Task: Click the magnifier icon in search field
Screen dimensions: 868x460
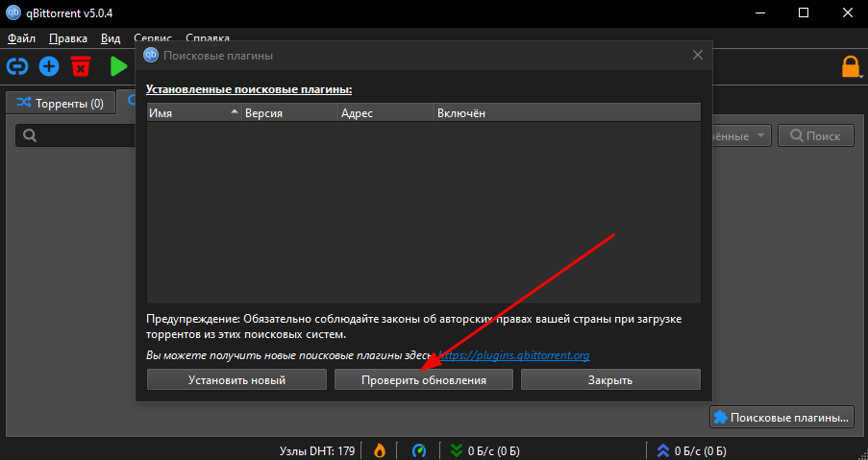Action: (x=30, y=135)
